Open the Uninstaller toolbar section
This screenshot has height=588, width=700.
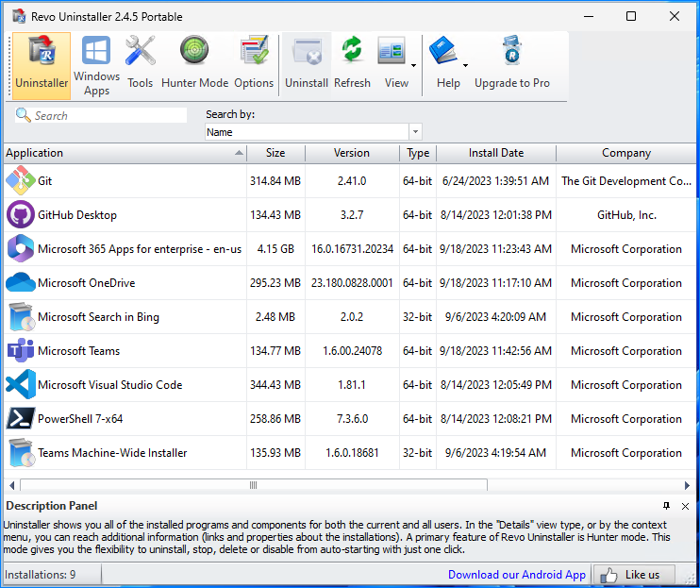42,66
